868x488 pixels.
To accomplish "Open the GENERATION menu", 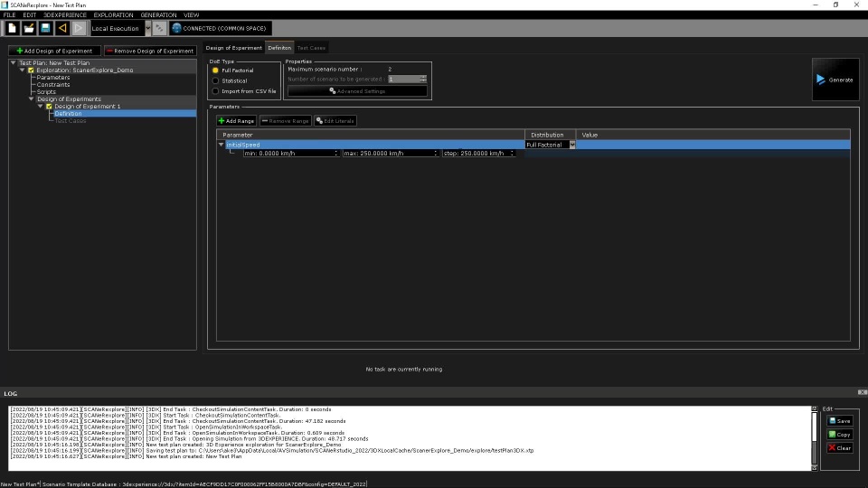I will click(x=158, y=15).
